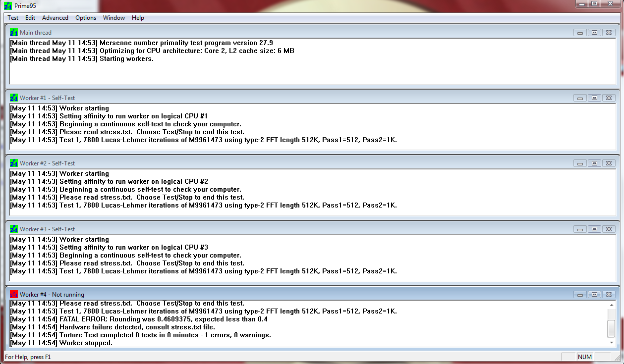Image resolution: width=624 pixels, height=364 pixels.
Task: Click the Main thread window icon
Action: click(14, 33)
